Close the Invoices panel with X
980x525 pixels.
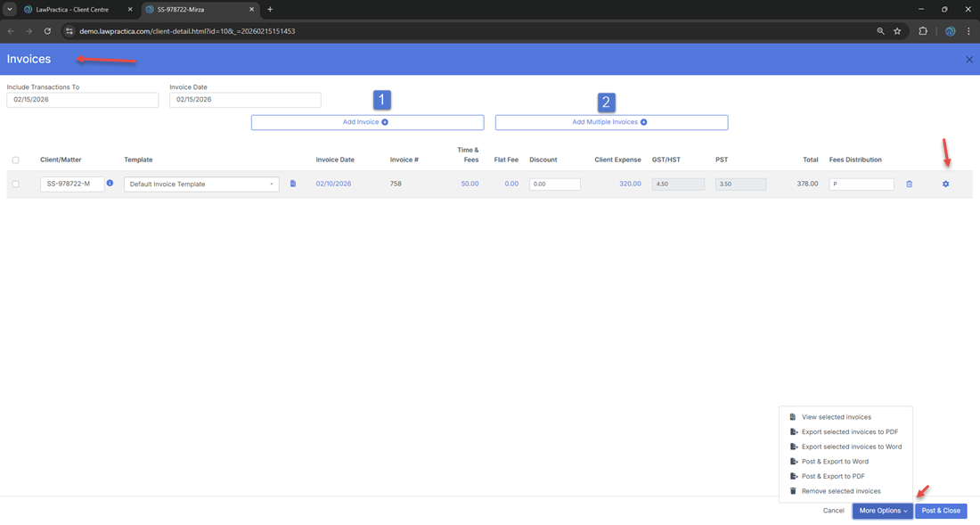(x=969, y=60)
